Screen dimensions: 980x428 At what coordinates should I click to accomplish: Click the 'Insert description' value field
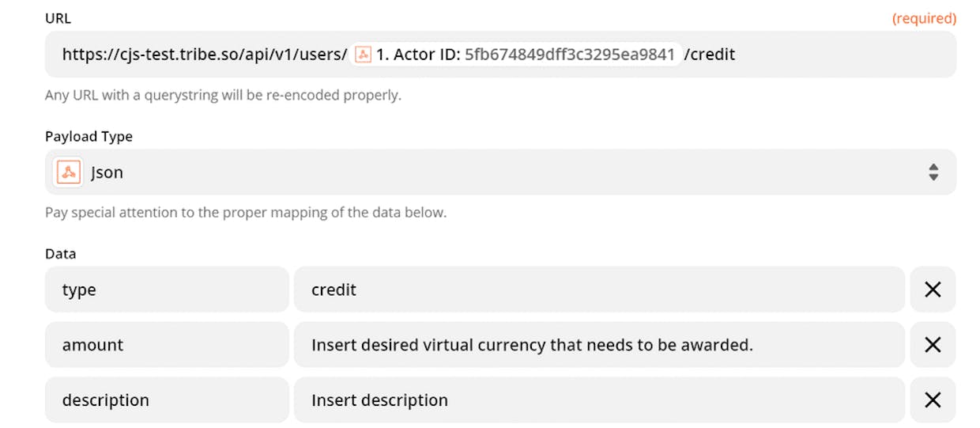click(x=599, y=400)
